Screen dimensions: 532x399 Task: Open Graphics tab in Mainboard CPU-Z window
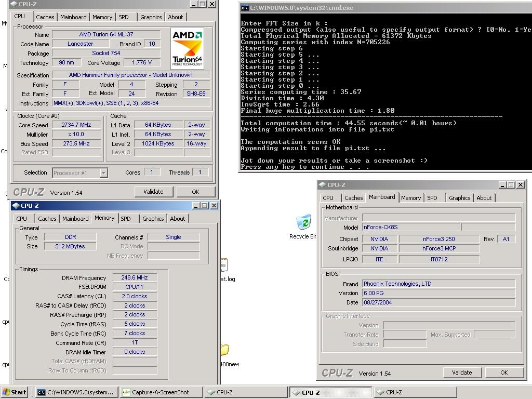[460, 198]
